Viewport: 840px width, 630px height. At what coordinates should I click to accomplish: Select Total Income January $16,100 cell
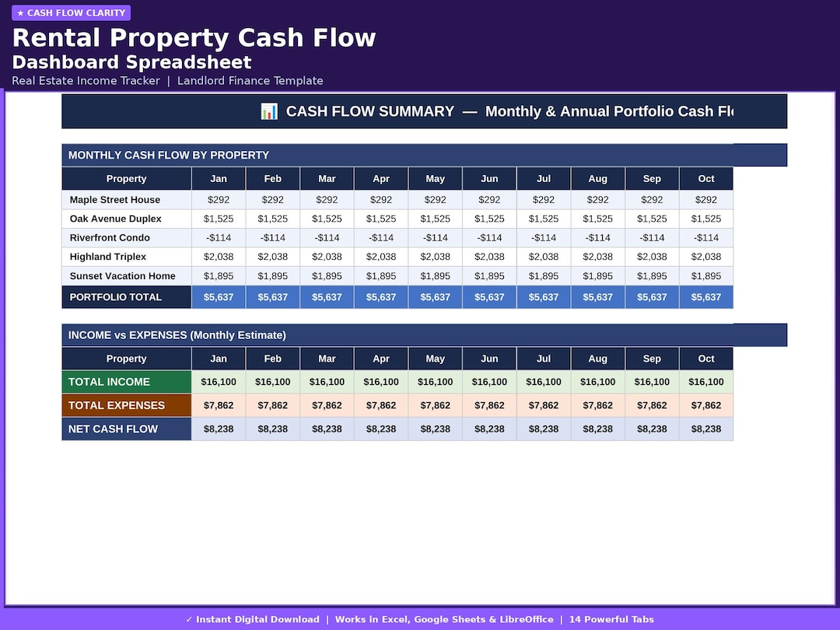219,382
